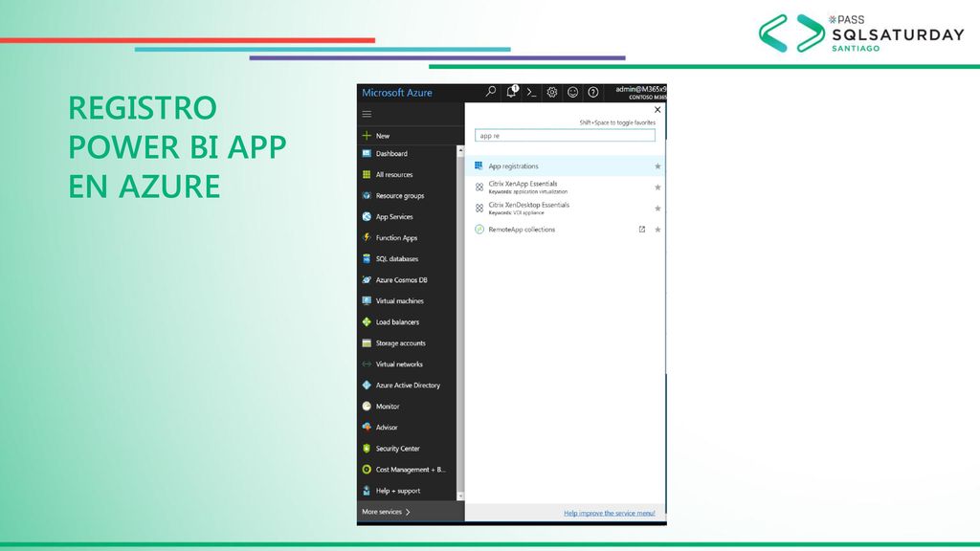
Task: Click the Load balancers icon
Action: pos(367,321)
